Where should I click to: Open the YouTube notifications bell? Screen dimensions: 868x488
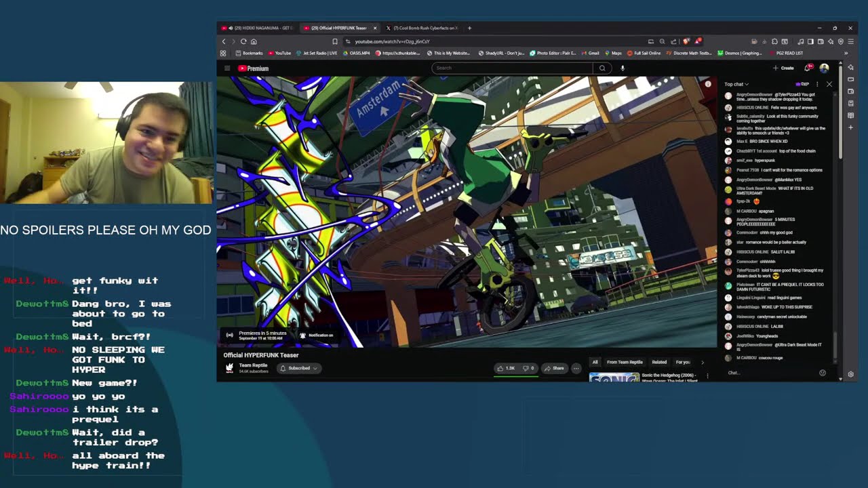coord(808,68)
